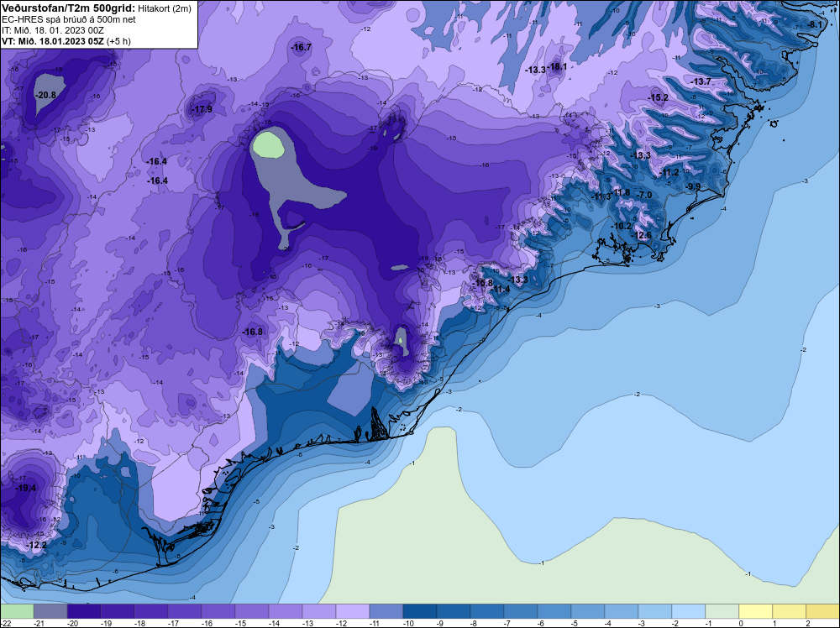Click the -7.0 station temperature value

(x=644, y=195)
